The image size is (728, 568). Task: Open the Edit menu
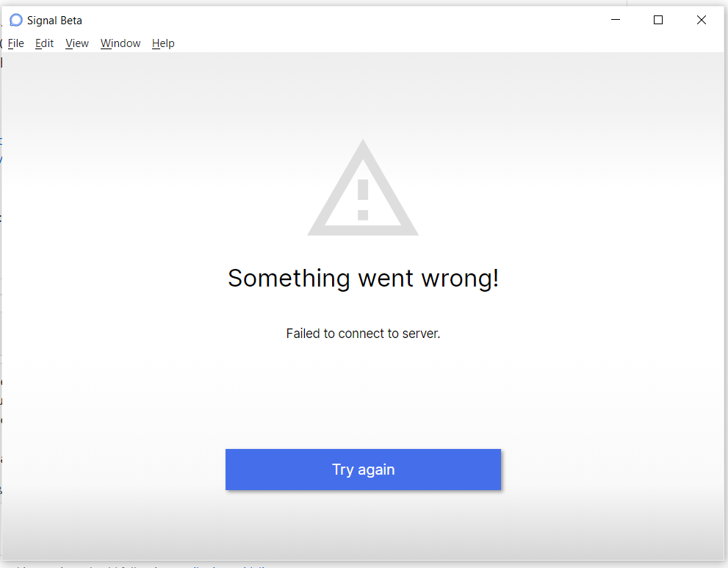[x=45, y=43]
